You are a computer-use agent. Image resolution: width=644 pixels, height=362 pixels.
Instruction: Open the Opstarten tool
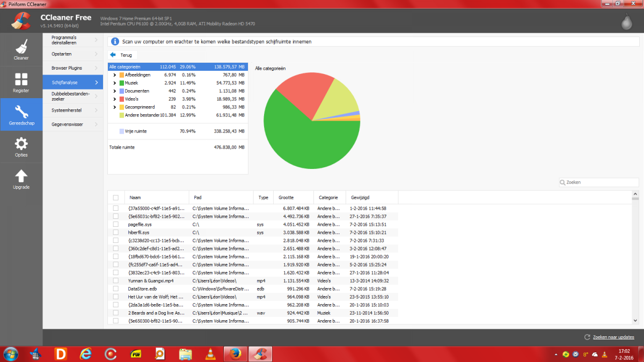coord(72,54)
